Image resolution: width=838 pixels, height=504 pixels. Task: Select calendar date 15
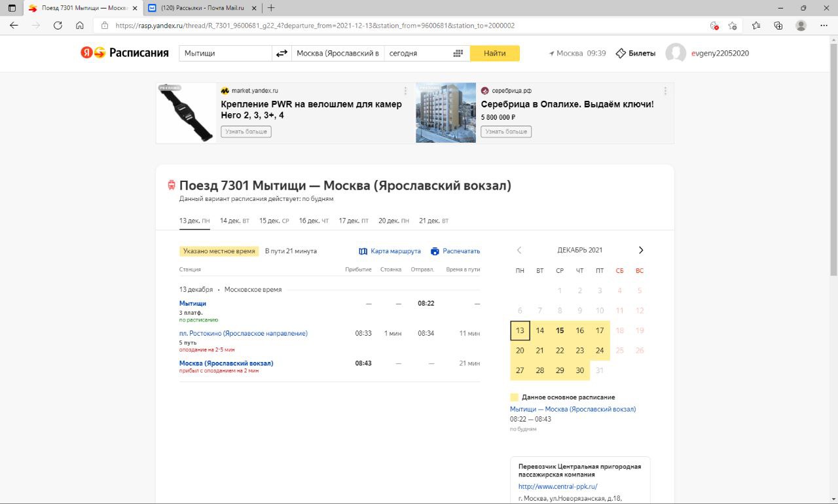click(560, 331)
